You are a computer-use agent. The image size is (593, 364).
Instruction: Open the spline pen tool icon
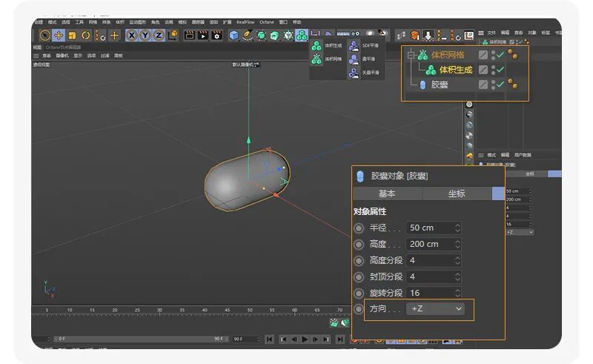(x=248, y=36)
